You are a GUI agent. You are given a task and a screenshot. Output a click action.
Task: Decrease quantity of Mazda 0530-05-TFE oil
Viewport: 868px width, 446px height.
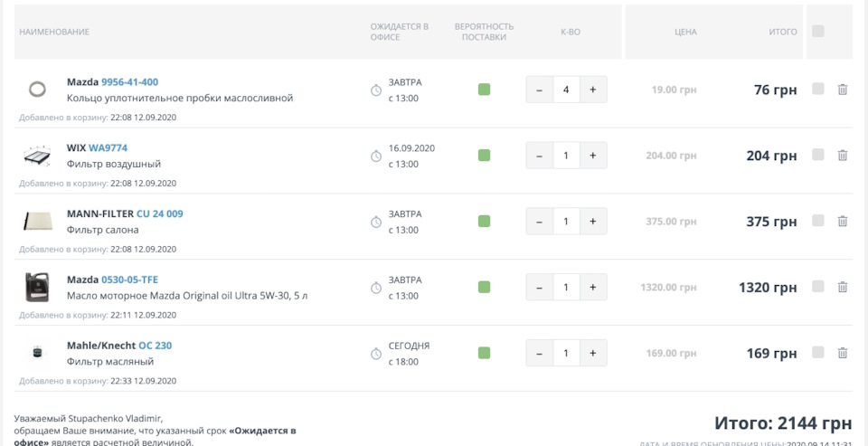pos(539,287)
